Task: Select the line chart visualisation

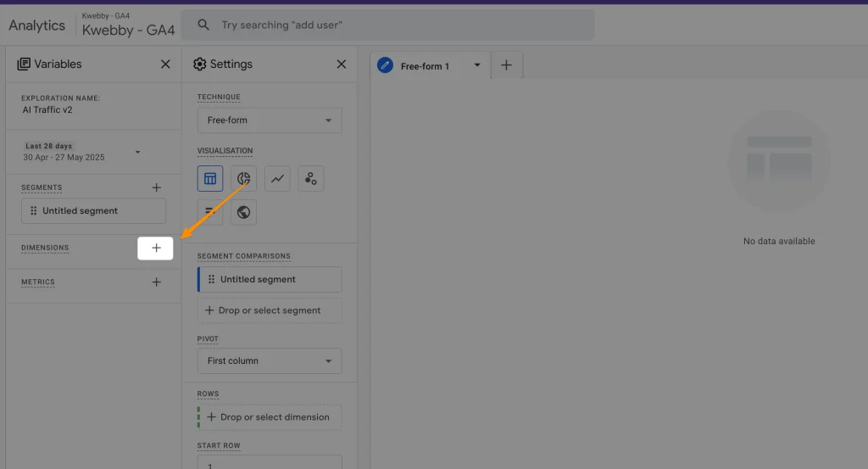Action: [277, 178]
